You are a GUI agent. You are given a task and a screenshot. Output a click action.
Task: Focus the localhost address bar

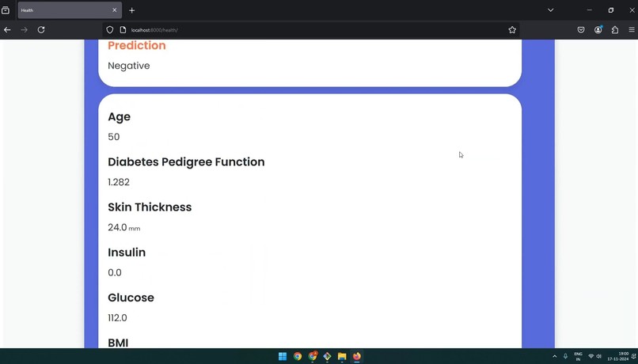(310, 30)
